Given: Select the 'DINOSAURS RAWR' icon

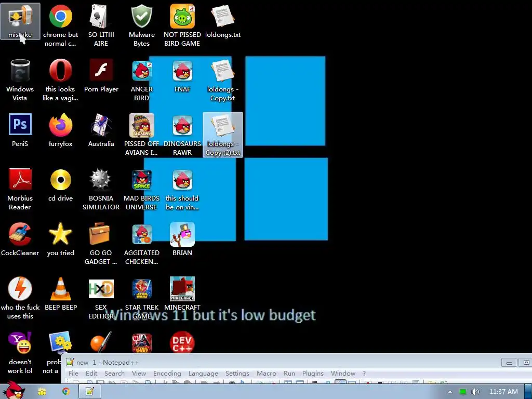Looking at the screenshot, I should (182, 135).
